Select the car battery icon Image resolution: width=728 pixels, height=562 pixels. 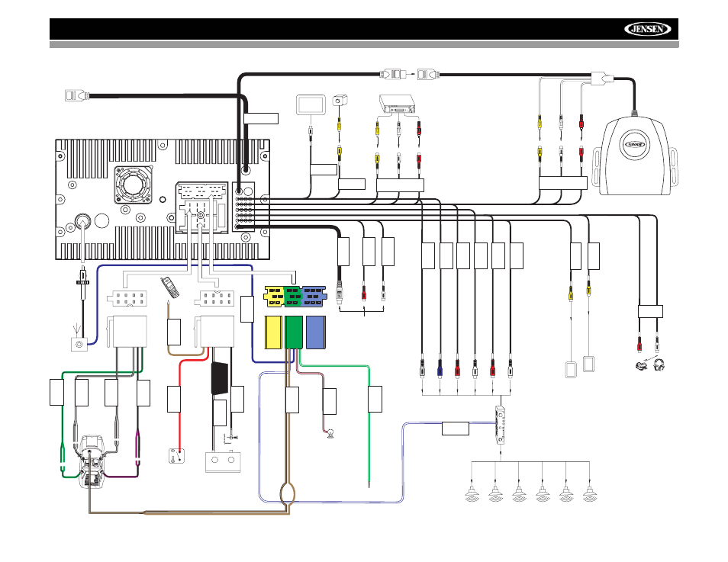click(223, 461)
